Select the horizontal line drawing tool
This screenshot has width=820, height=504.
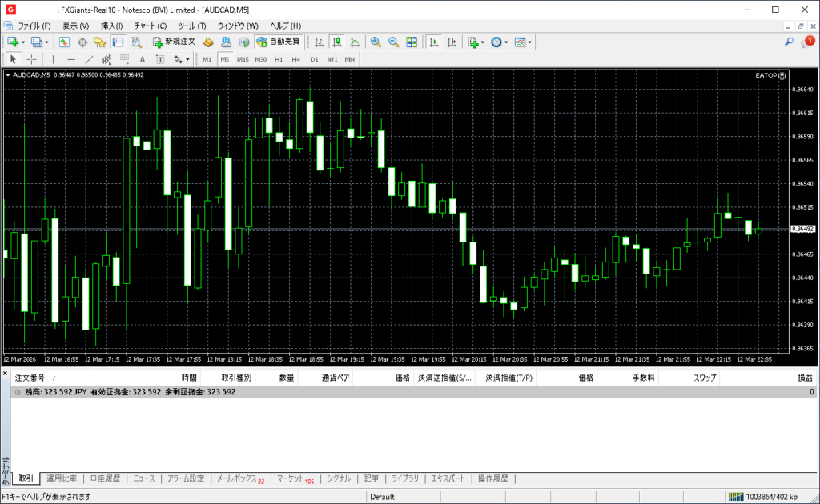pos(71,59)
